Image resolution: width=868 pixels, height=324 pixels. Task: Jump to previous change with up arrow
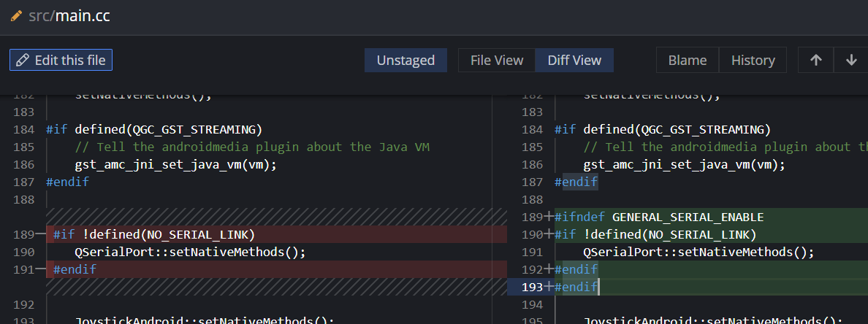(816, 61)
